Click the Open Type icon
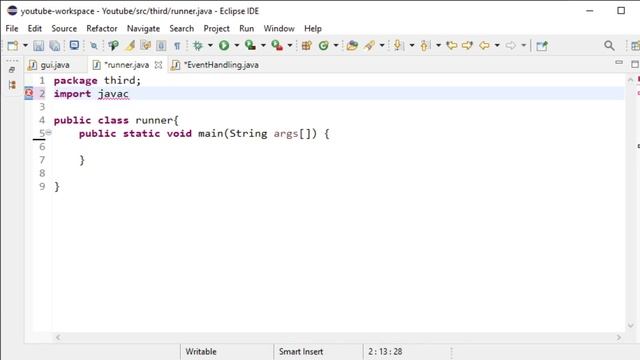Screen dimensions: 640x360 point(352,46)
